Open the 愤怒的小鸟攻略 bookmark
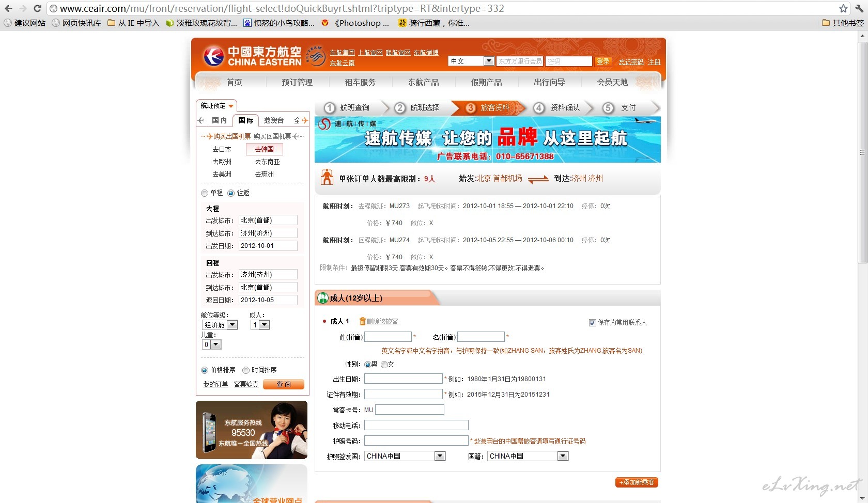868x503 pixels. pos(279,23)
